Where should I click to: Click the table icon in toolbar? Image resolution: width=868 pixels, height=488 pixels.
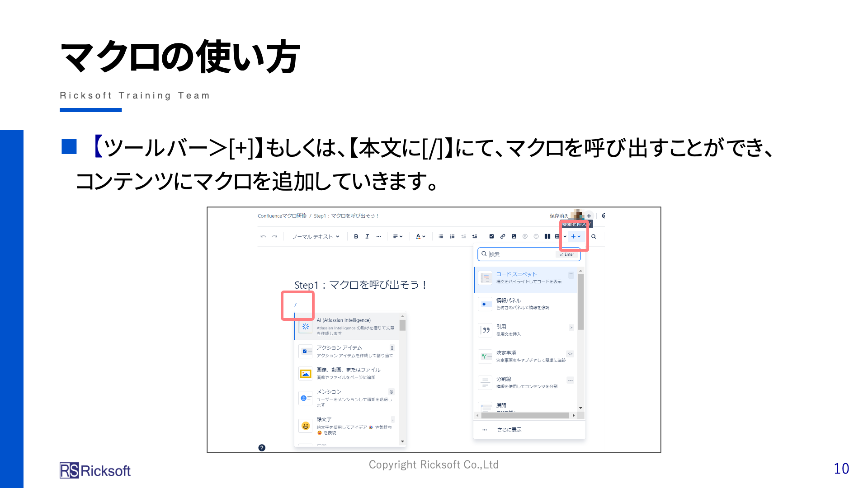coord(557,236)
